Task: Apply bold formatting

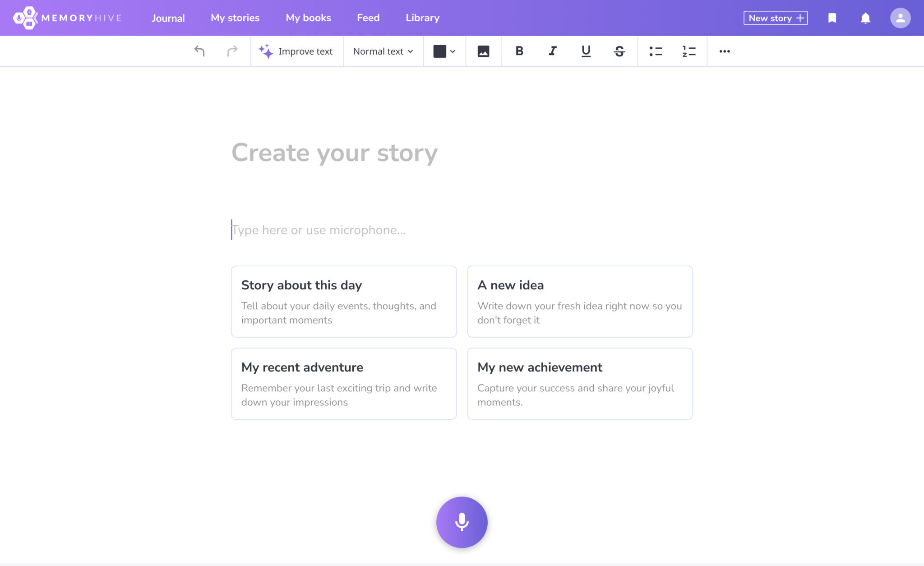Action: click(519, 51)
